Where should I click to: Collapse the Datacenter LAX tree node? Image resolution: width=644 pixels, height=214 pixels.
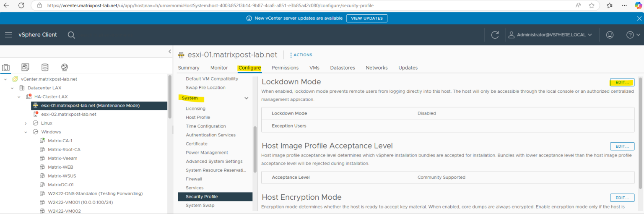click(12, 88)
